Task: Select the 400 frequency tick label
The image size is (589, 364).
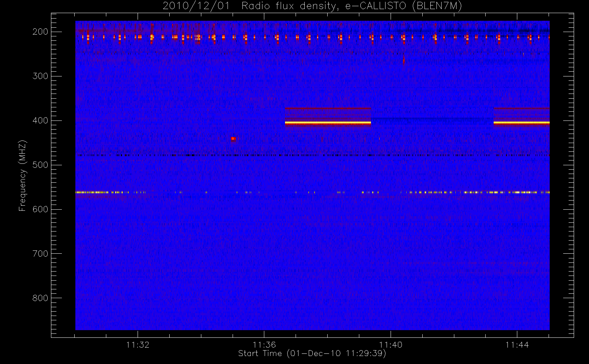Action: click(40, 120)
